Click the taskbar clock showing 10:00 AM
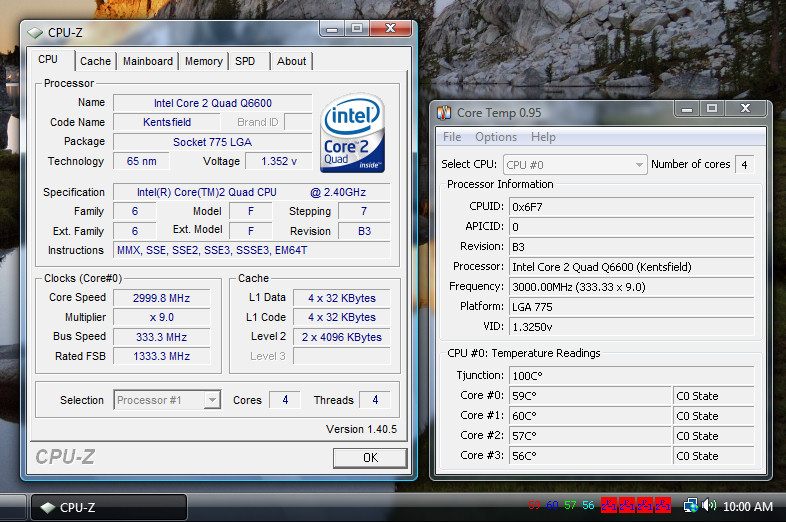The width and height of the screenshot is (786, 522). click(747, 506)
